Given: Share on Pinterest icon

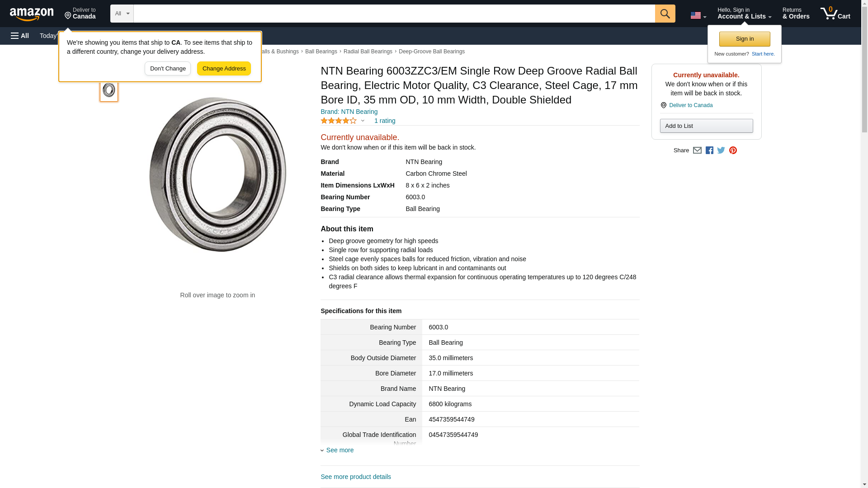Looking at the screenshot, I should [733, 150].
